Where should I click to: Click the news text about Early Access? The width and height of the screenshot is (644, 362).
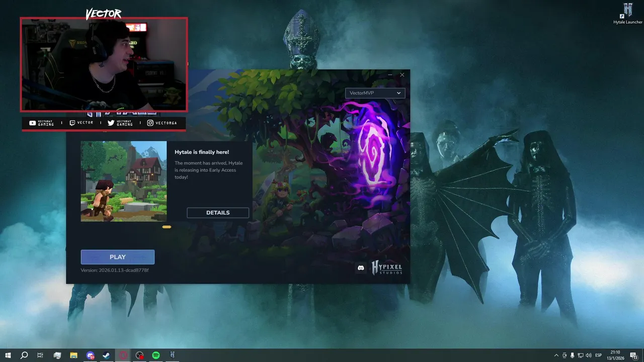[x=209, y=170]
